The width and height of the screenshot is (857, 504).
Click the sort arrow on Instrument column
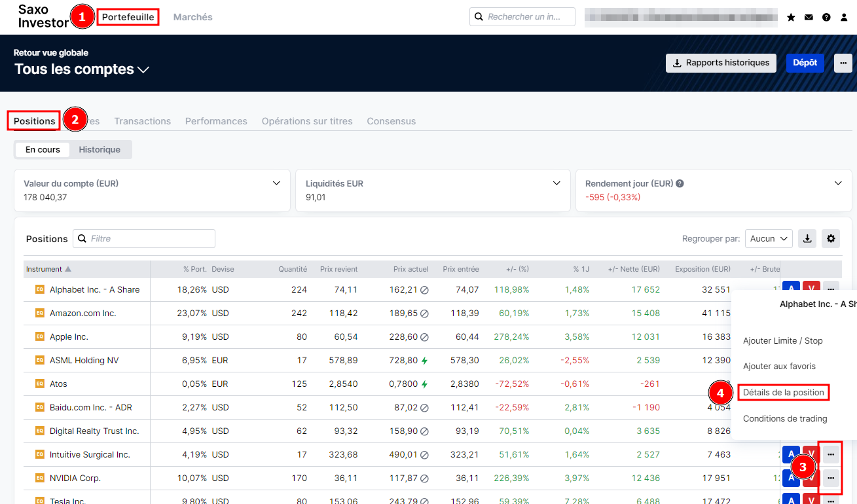pos(68,269)
